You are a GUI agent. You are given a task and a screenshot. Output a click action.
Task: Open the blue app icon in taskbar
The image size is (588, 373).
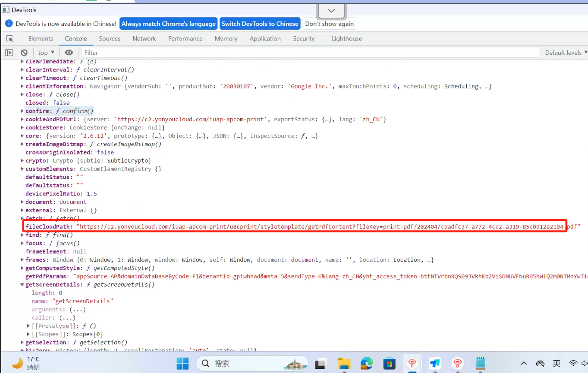point(435,363)
